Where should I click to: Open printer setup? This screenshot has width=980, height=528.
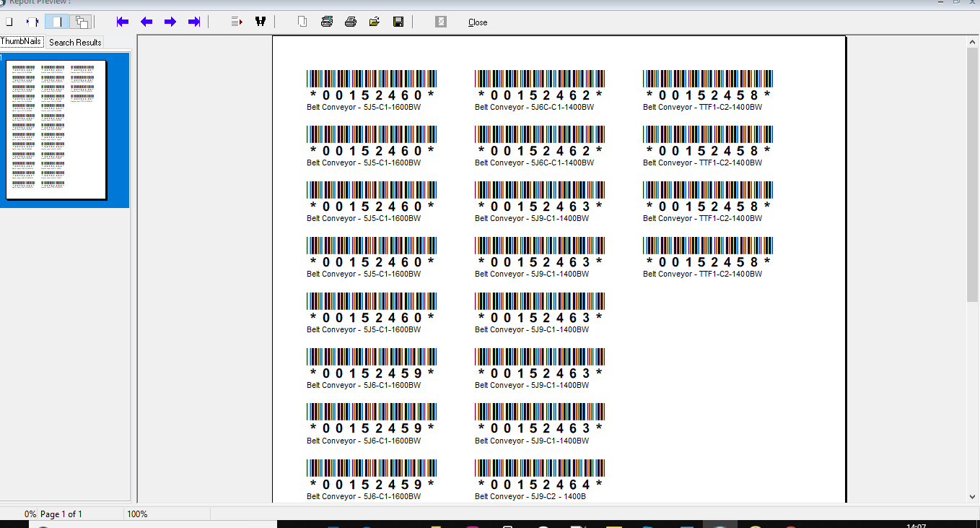click(x=327, y=22)
